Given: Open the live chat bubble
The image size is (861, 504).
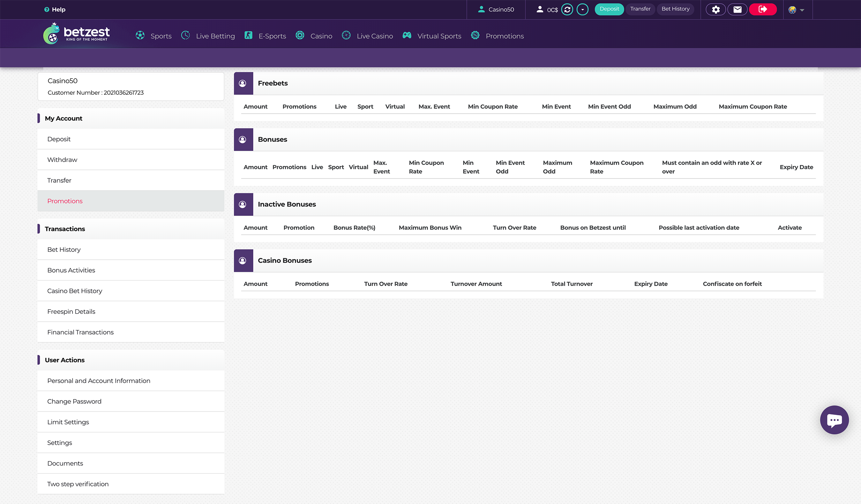Looking at the screenshot, I should 834,420.
